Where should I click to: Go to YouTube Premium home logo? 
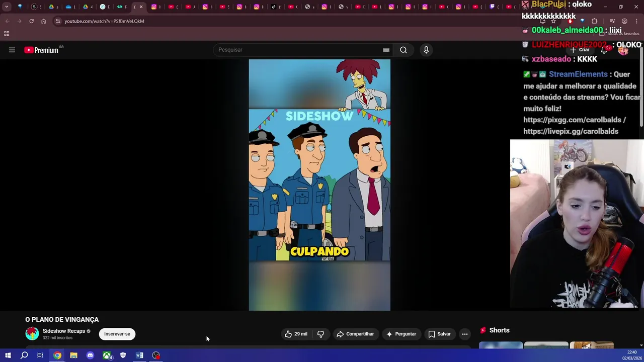[x=42, y=50]
